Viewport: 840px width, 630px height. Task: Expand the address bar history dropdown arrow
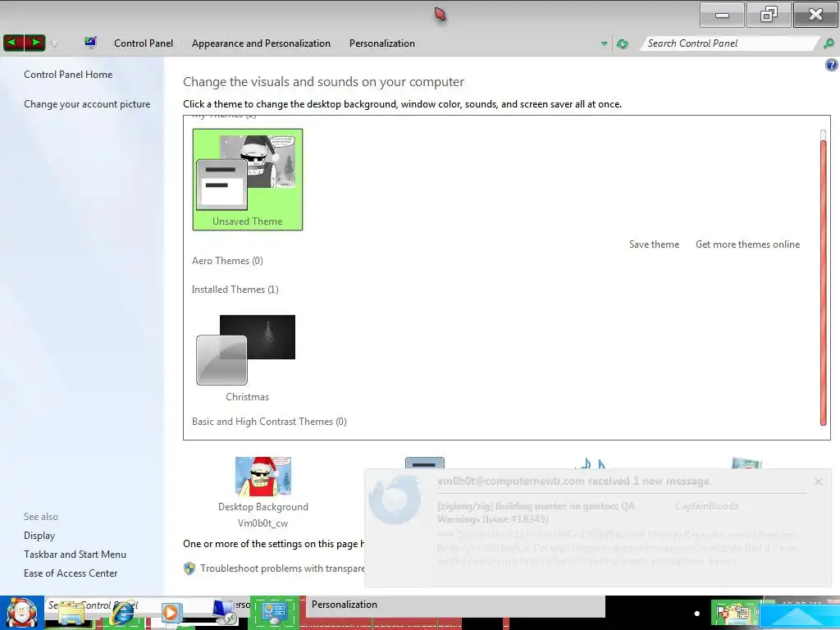604,44
